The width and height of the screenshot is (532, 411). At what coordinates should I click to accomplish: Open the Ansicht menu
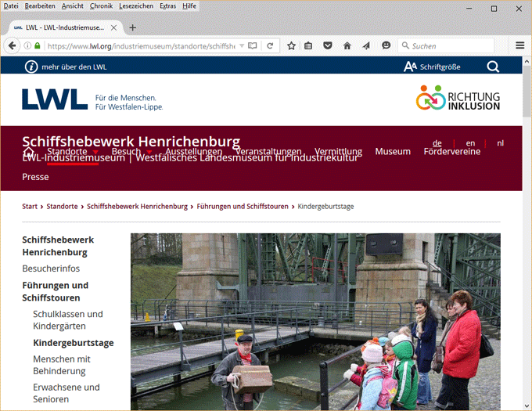(x=72, y=5)
